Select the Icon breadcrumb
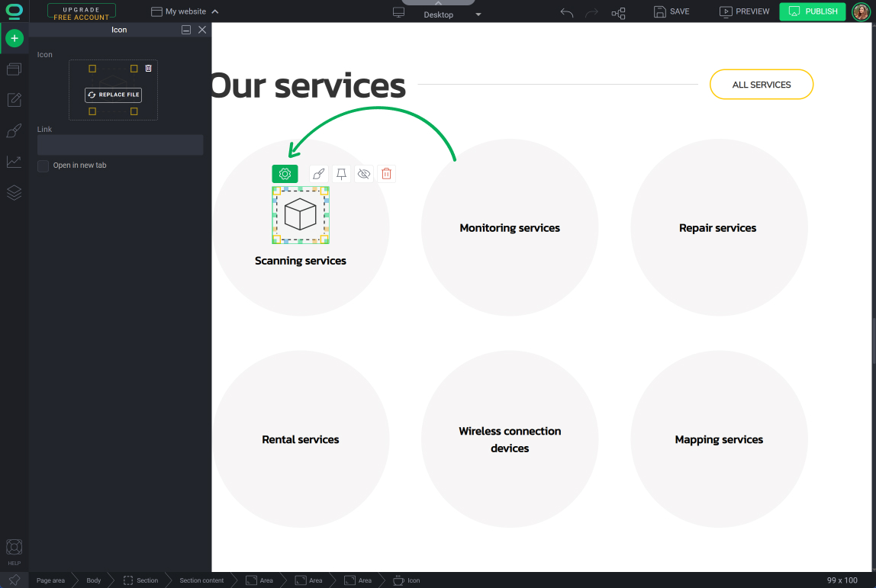Screen dimensions: 876x588 [407, 580]
